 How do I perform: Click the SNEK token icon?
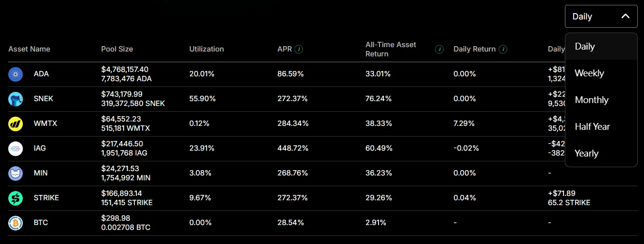pos(16,99)
